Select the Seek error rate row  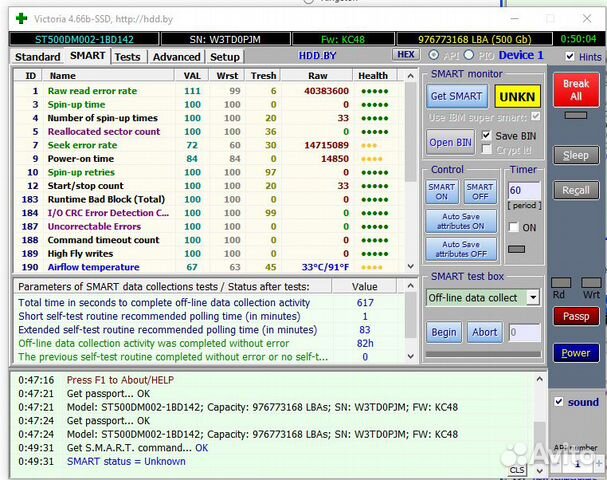209,145
